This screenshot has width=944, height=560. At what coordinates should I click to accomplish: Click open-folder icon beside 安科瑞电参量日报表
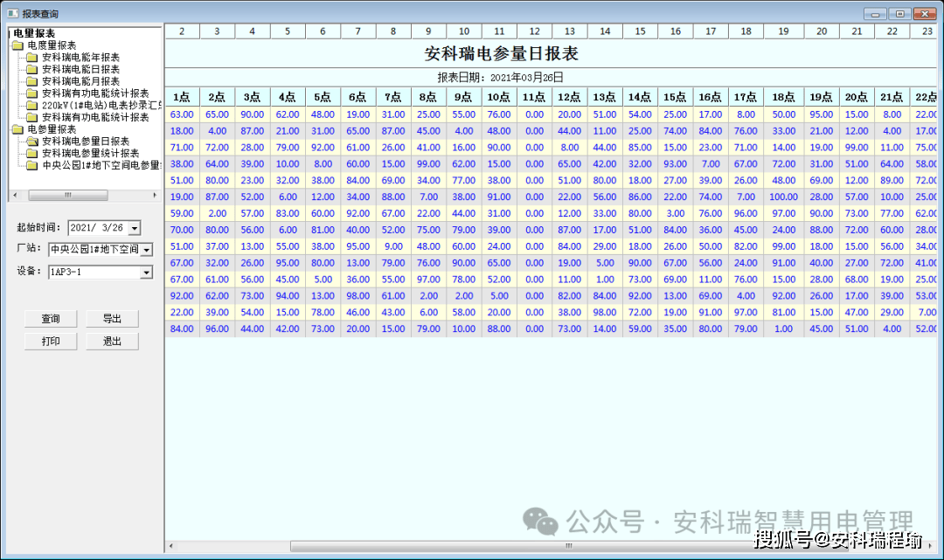32,142
